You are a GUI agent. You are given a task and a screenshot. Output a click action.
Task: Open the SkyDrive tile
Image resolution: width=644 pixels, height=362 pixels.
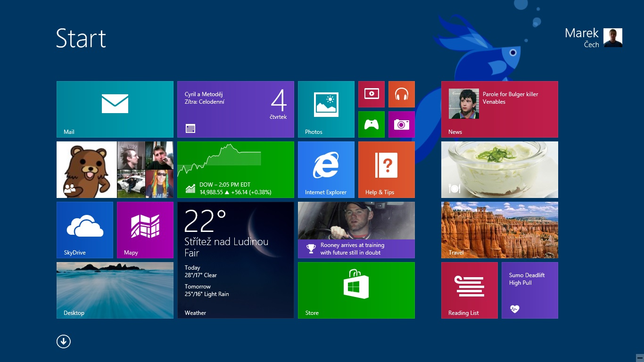pos(85,230)
